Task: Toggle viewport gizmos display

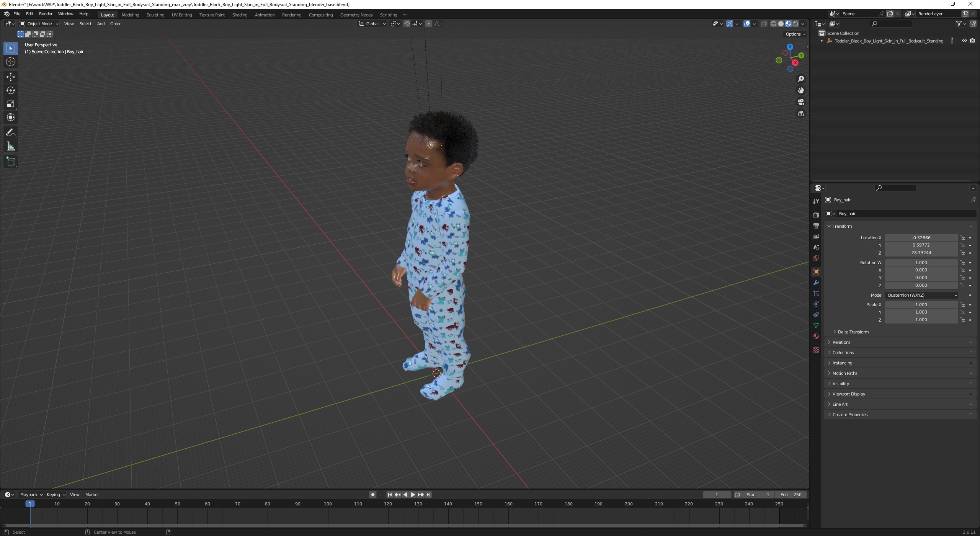Action: pyautogui.click(x=730, y=24)
